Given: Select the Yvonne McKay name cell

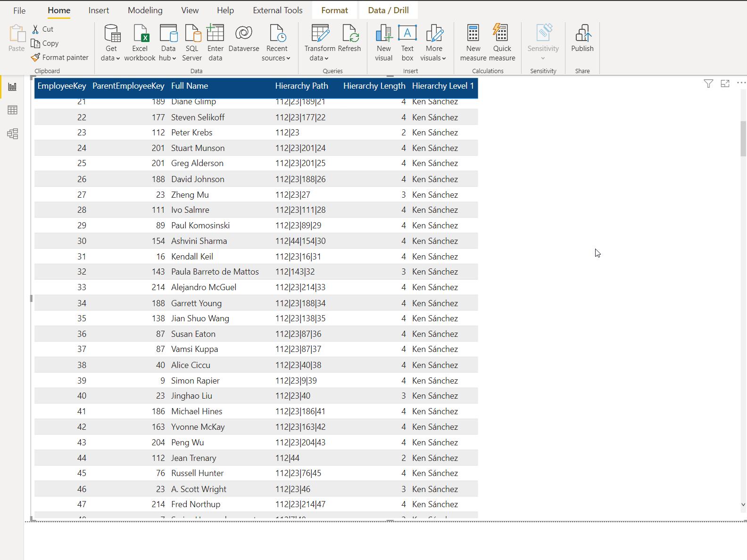Looking at the screenshot, I should click(198, 427).
